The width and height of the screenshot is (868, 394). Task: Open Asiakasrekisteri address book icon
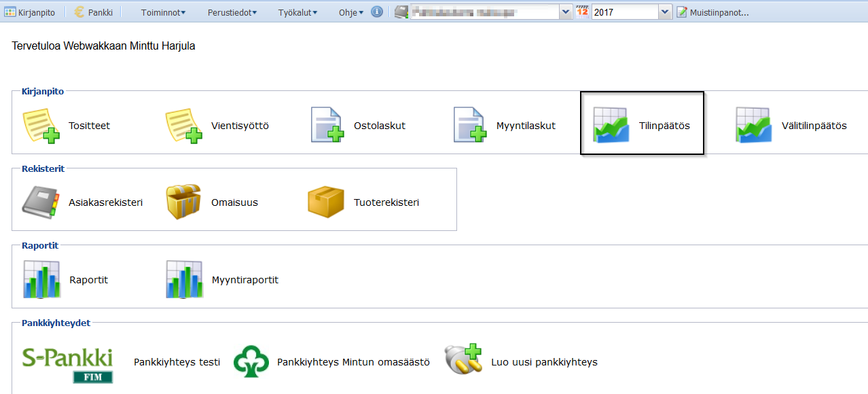click(x=41, y=202)
